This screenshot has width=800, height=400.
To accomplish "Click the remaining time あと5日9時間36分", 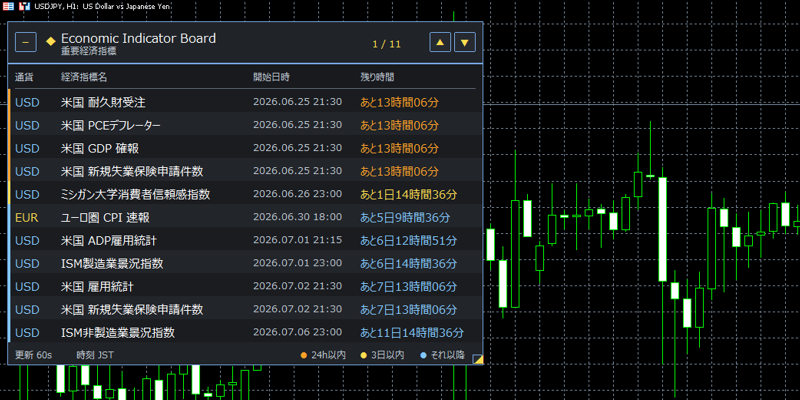I will coord(405,217).
